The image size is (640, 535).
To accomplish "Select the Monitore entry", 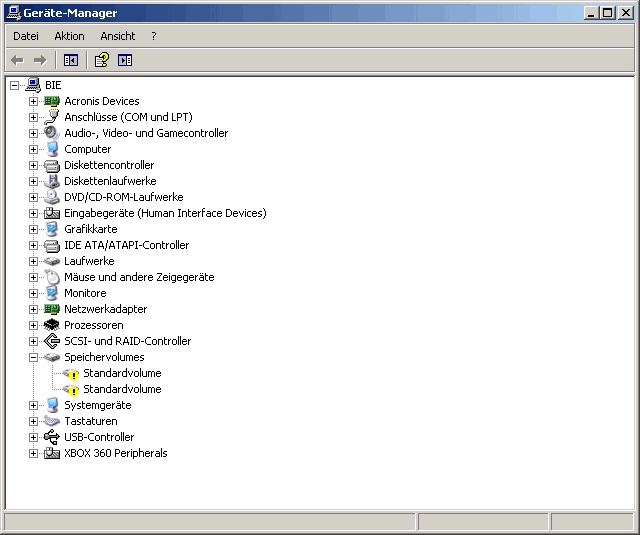I will point(85,293).
